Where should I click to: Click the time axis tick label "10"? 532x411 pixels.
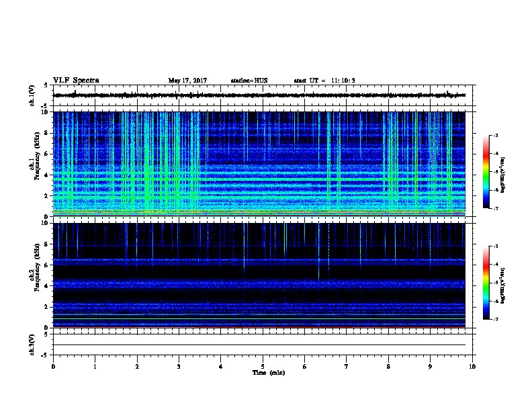tap(472, 367)
